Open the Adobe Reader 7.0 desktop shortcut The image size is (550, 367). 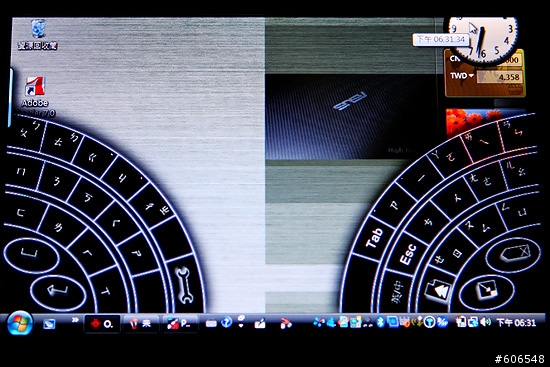pos(35,96)
